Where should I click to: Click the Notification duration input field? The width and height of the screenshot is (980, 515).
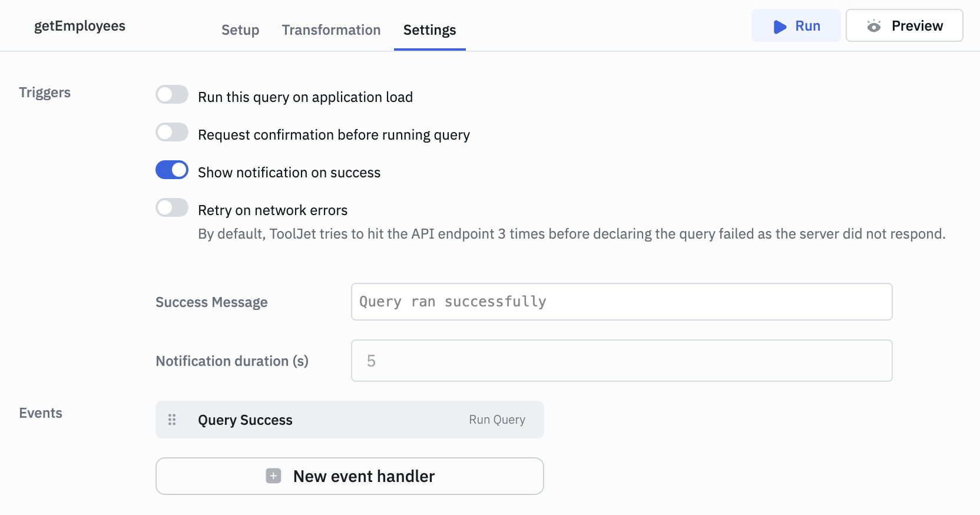pos(621,361)
